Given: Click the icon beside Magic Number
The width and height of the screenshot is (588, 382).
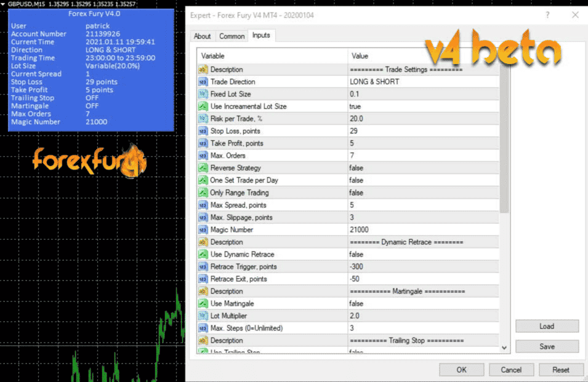Looking at the screenshot, I should point(203,230).
